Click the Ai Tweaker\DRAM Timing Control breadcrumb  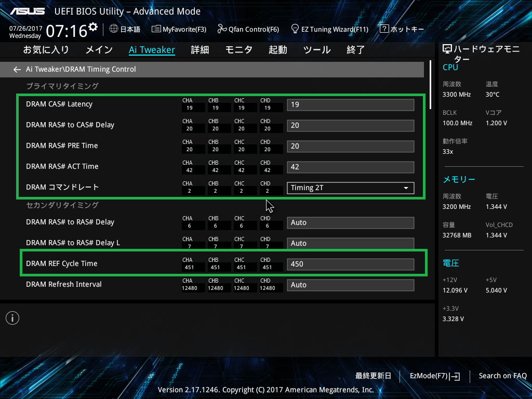pos(81,69)
